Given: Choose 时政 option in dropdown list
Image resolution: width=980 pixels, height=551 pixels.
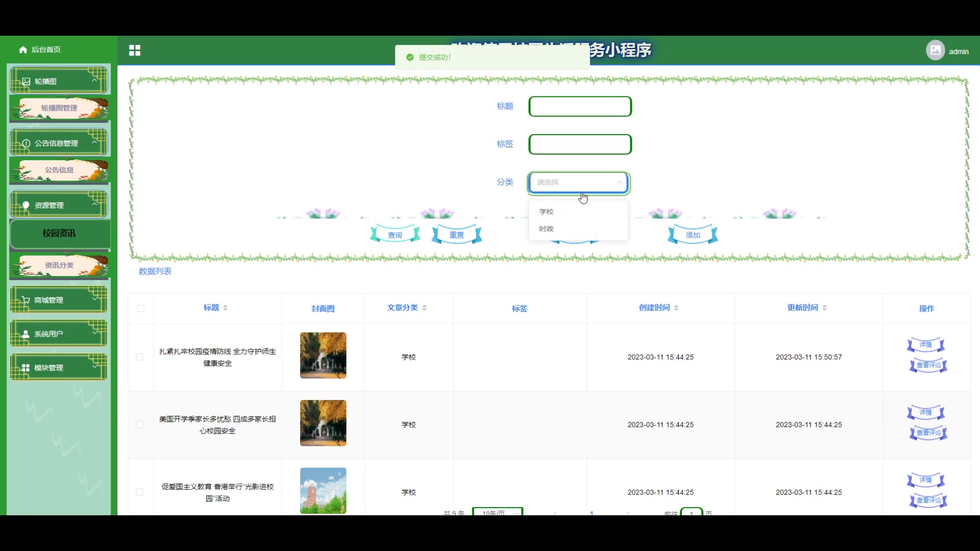Looking at the screenshot, I should [x=546, y=229].
